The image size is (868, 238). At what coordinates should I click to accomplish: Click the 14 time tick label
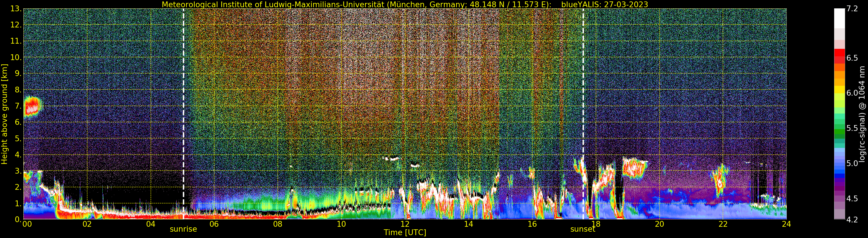tap(468, 224)
